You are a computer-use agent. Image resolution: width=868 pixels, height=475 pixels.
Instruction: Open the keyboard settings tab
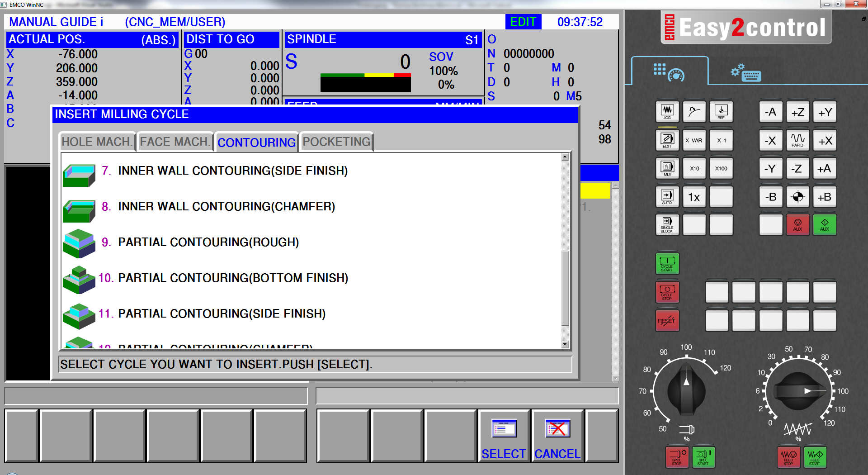click(x=746, y=72)
